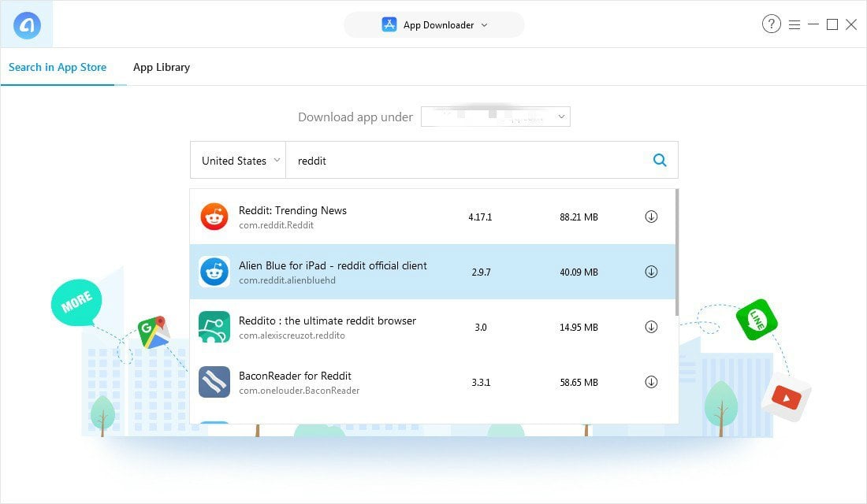
Task: Download Reddito reddit browser app
Action: [x=651, y=327]
